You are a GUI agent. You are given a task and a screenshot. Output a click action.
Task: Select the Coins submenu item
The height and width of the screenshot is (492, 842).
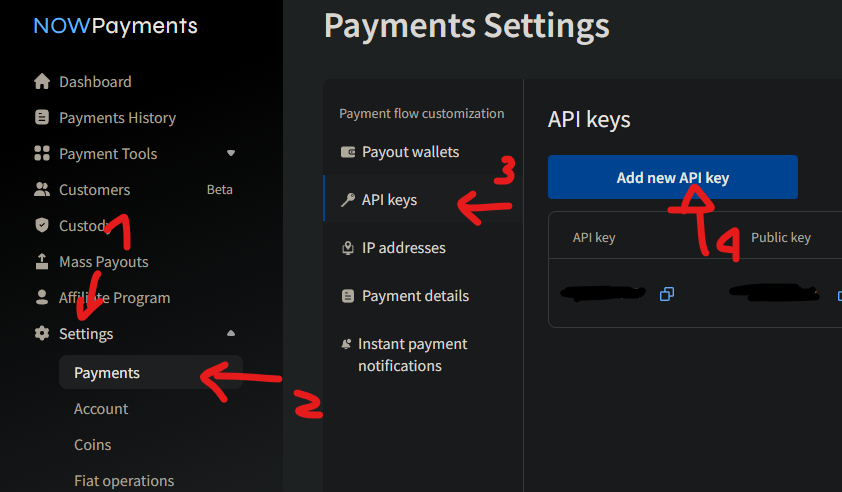coord(93,445)
